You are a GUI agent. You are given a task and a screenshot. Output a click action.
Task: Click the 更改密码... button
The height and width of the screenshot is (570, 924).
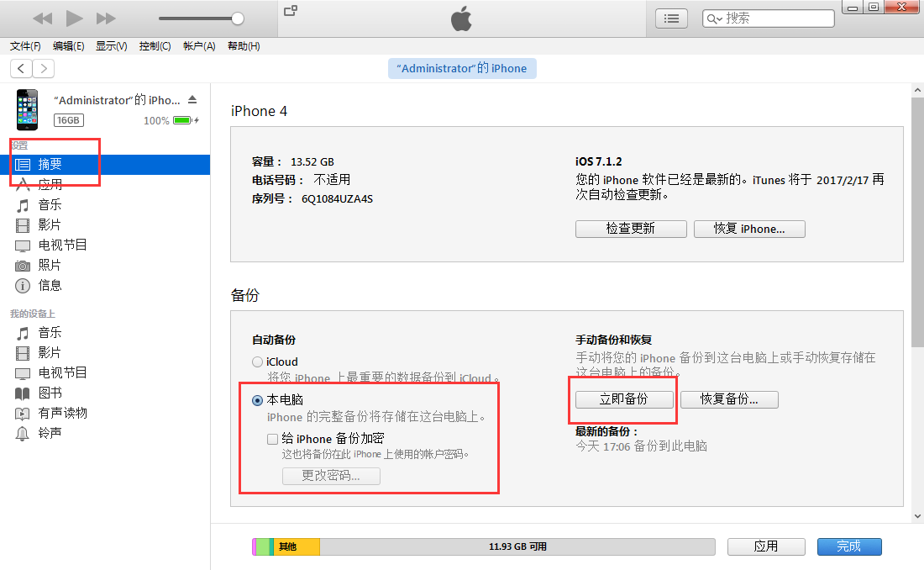click(331, 476)
